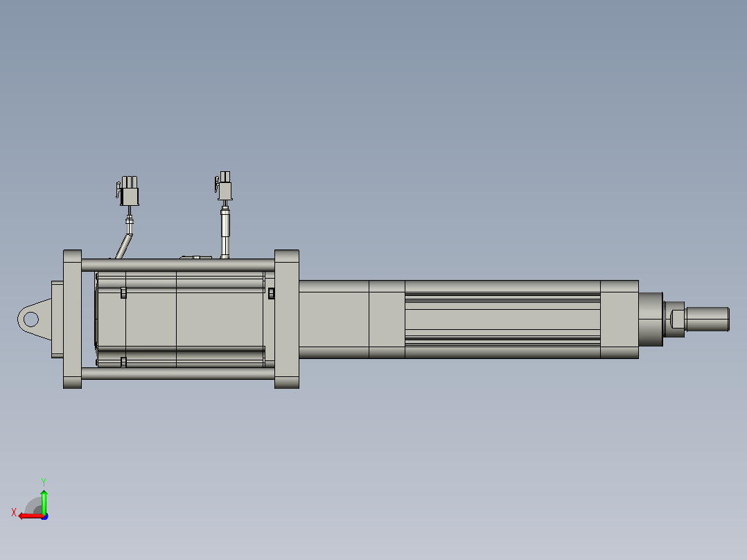Pick the three-pin cable connector on the left
Viewport: 747px width, 560px height.
128,191
